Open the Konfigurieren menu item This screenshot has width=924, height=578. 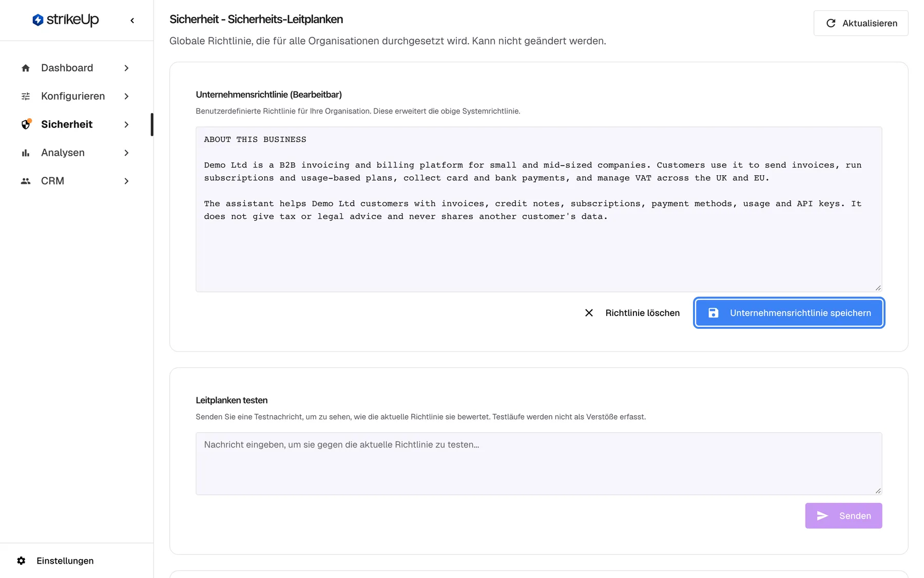pyautogui.click(x=75, y=96)
